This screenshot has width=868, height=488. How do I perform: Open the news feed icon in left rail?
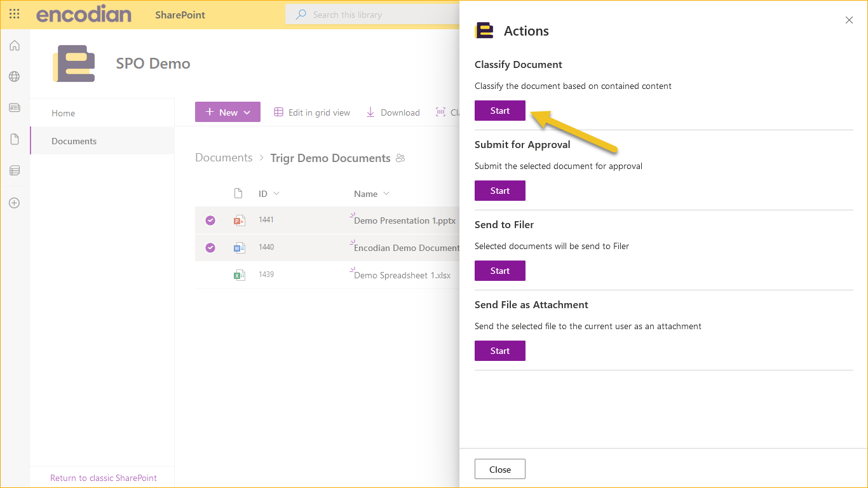click(x=14, y=108)
